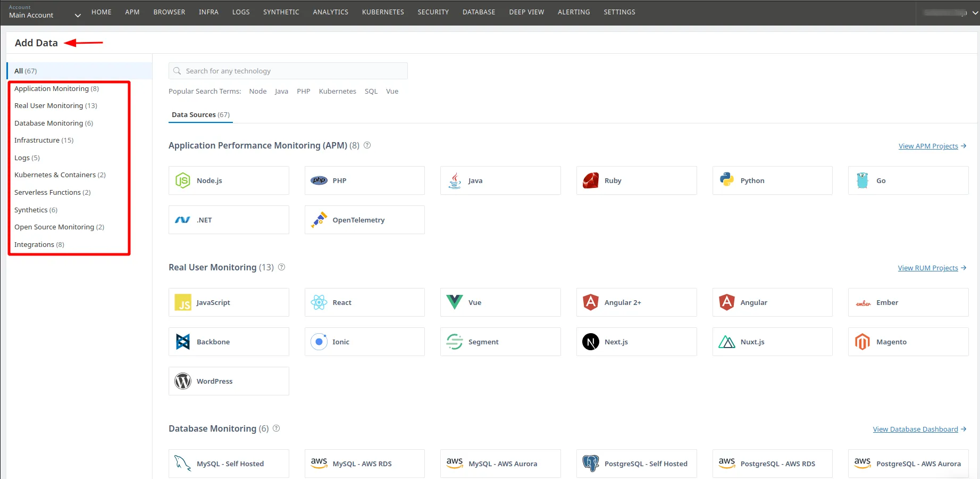Select the .NET logo icon
Viewport: 980px width, 479px height.
[x=182, y=220]
